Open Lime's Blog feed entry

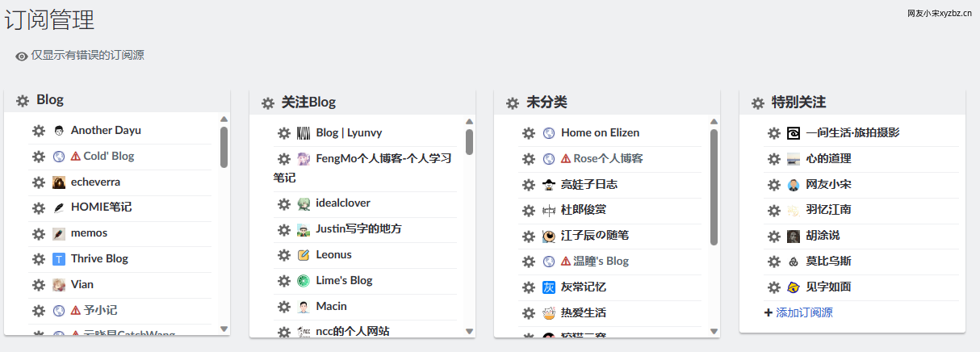click(344, 281)
